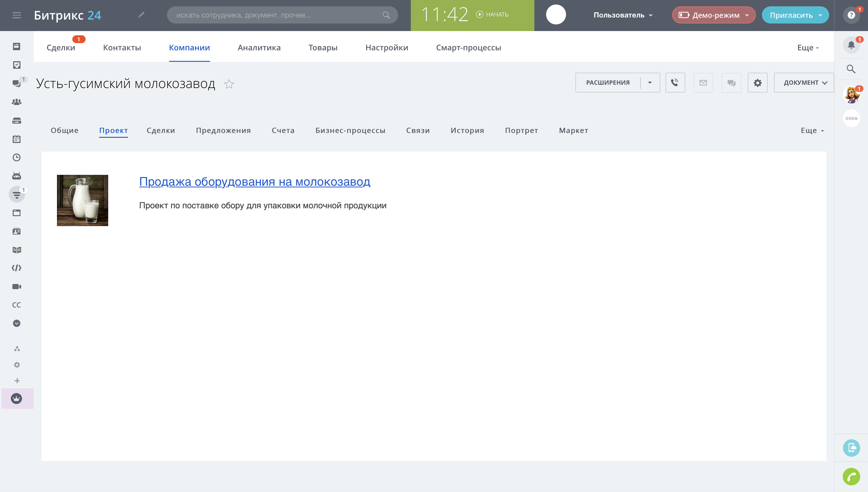The image size is (868, 492).
Task: Click the phone call icon button
Action: (x=675, y=82)
